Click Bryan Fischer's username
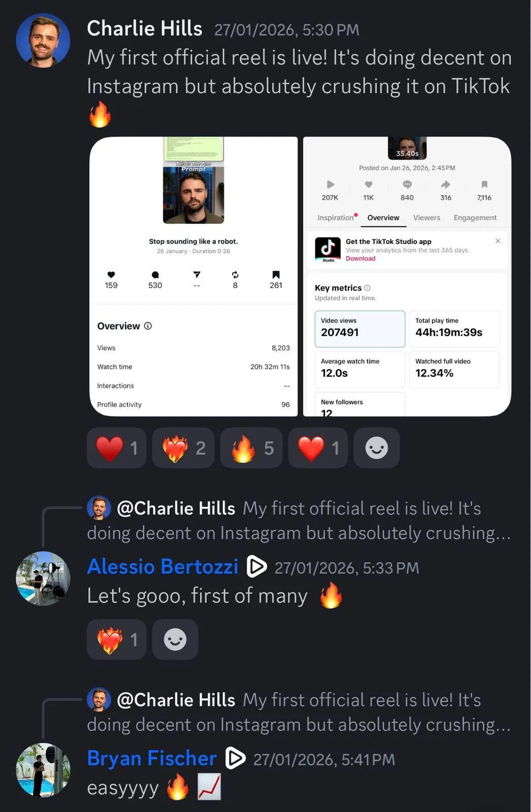This screenshot has width=531, height=812. click(x=152, y=758)
